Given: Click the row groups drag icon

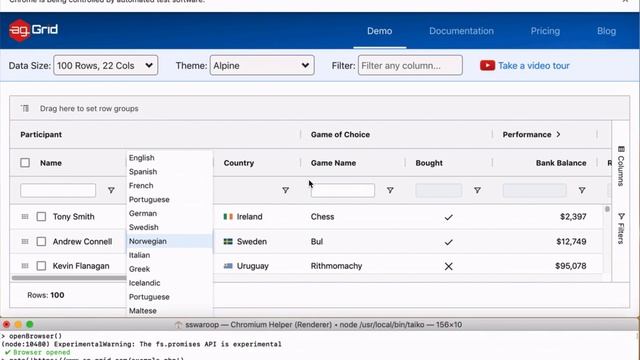Looking at the screenshot, I should [25, 109].
